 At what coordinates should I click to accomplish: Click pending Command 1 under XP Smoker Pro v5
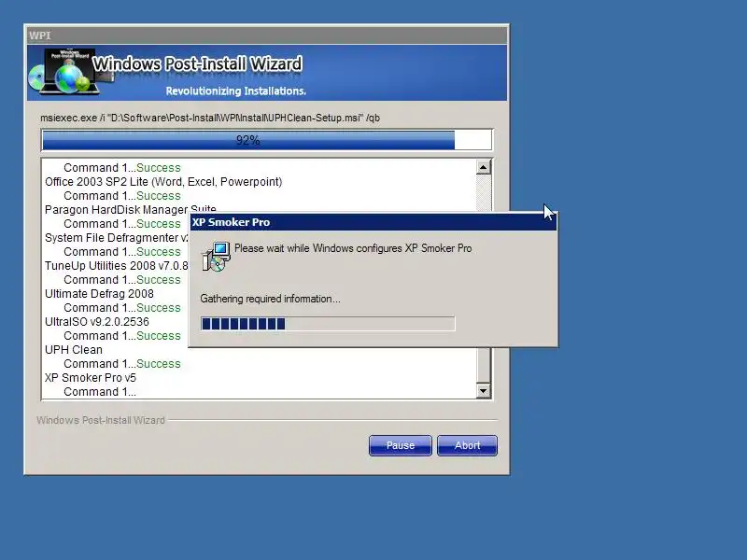(100, 392)
